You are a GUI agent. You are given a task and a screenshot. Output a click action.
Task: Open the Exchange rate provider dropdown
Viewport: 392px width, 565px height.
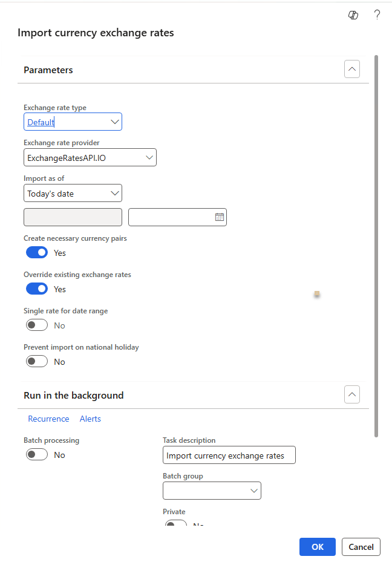pos(149,158)
